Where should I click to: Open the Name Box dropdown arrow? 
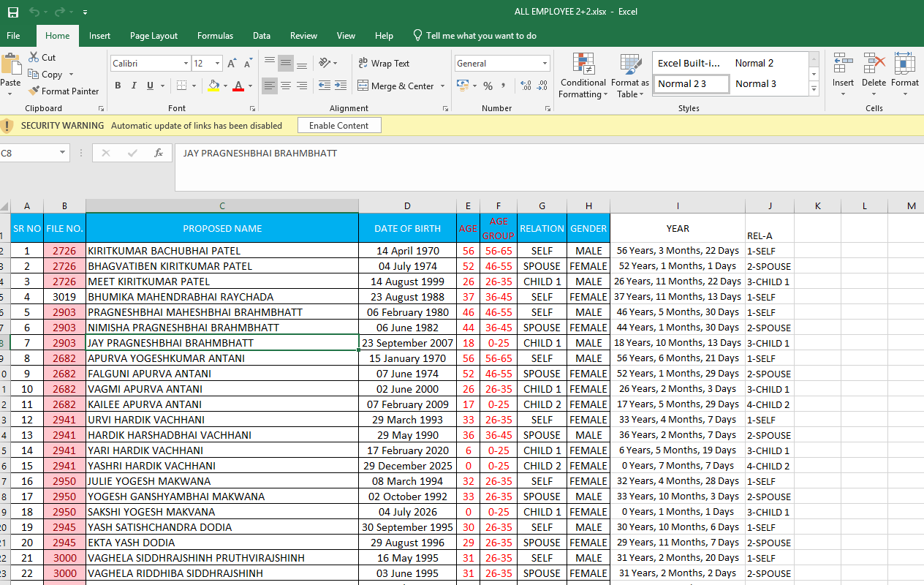tap(62, 153)
